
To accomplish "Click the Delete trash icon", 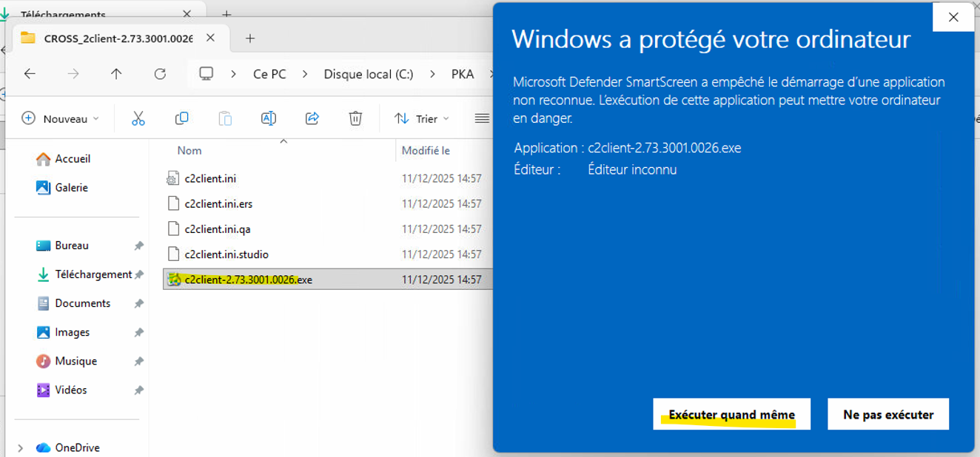I will coord(355,118).
